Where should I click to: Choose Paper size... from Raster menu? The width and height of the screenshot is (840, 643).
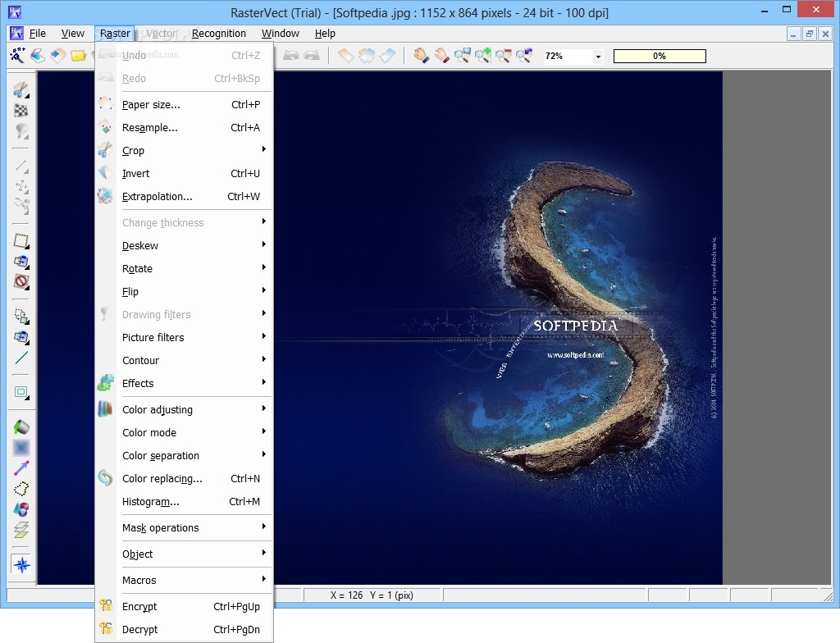184,104
